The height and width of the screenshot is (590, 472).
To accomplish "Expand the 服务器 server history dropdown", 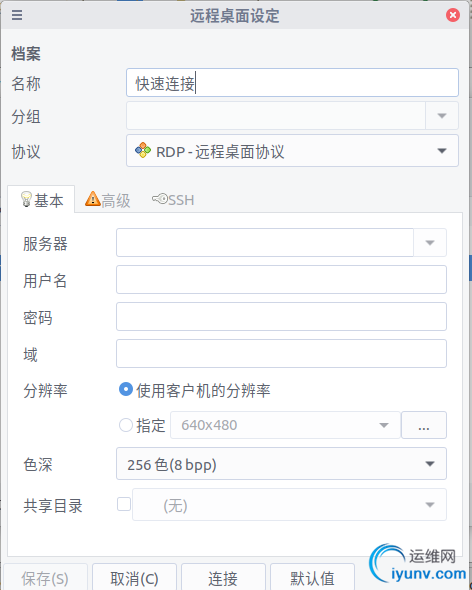I will [x=430, y=243].
